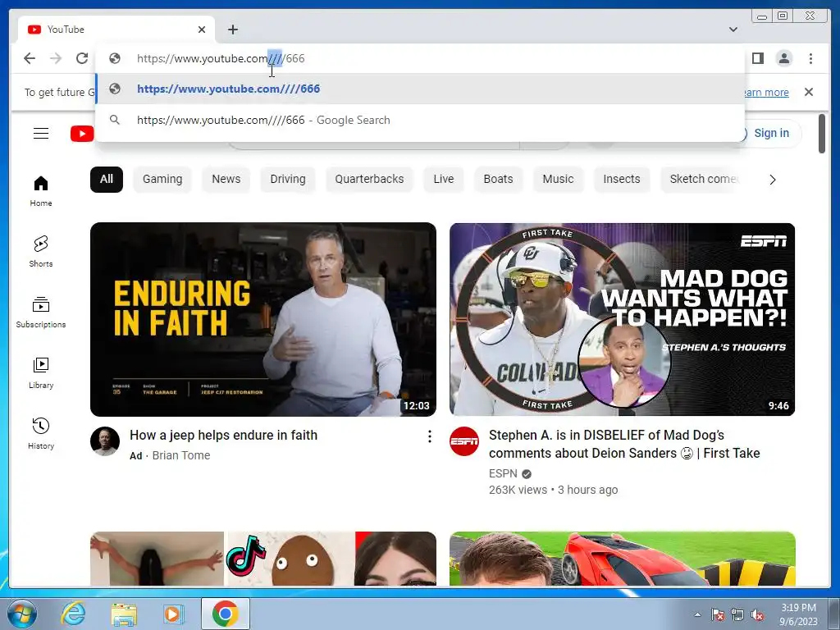Screen dimensions: 840x630
Task: Open the Windows Start menu
Action: point(22,614)
